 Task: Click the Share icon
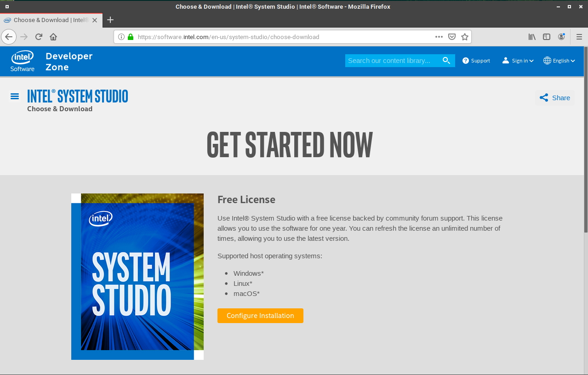click(544, 97)
